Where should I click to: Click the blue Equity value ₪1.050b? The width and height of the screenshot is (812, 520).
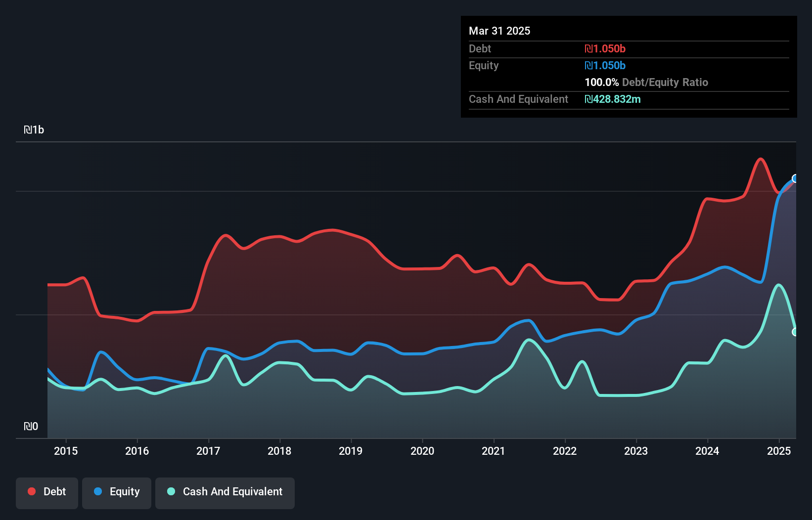point(605,65)
